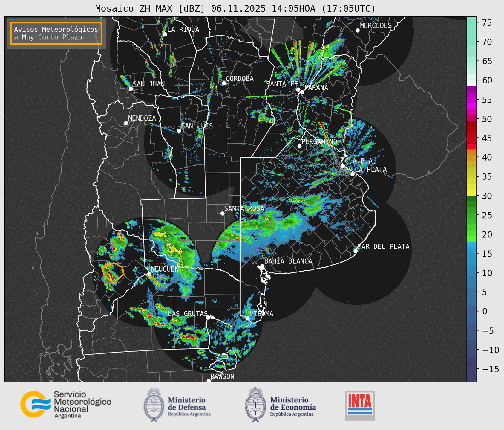Screen dimensions: 504x430
Task: Click the CÓRDOBA city label text
Action: tap(240, 79)
